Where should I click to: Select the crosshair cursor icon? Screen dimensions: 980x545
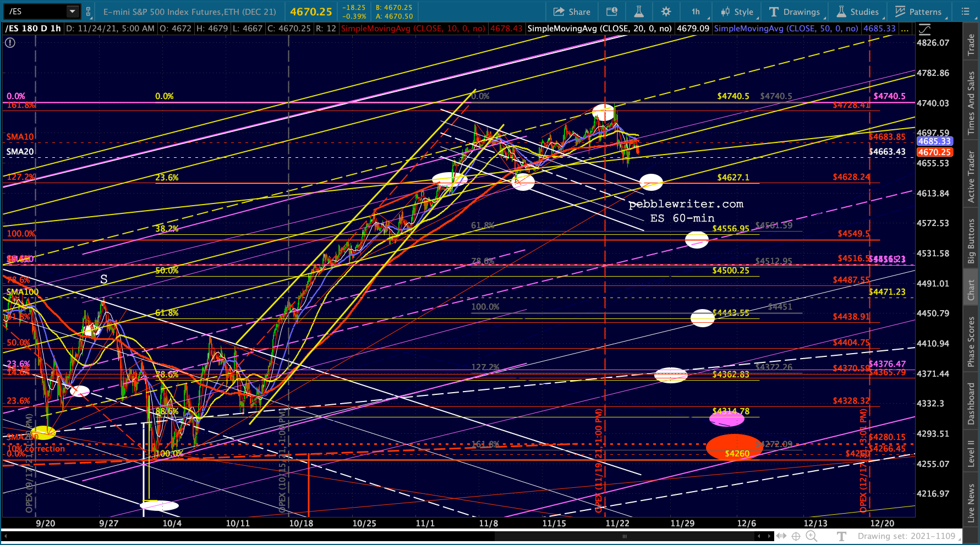pos(796,536)
